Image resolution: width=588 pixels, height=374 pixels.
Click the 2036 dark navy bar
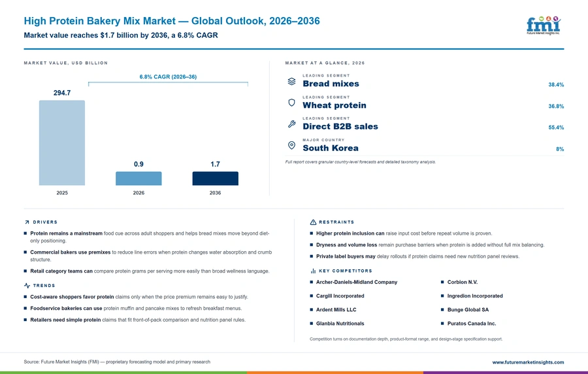(215, 178)
